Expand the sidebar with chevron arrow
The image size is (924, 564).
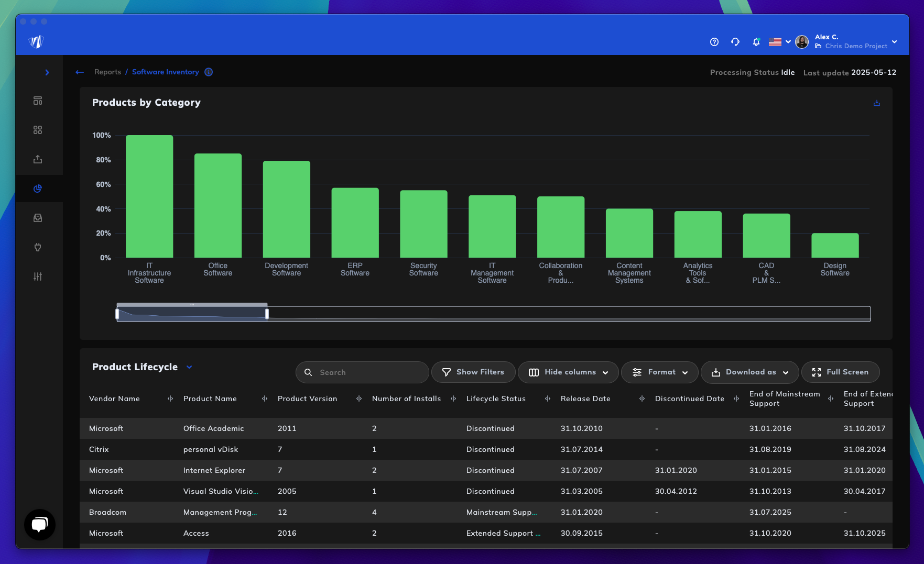click(47, 72)
